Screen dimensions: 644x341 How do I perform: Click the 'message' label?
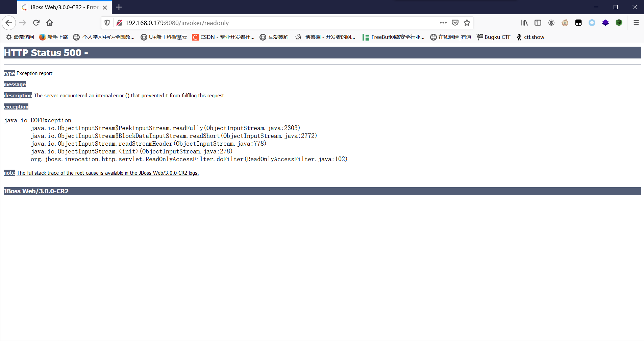15,84
